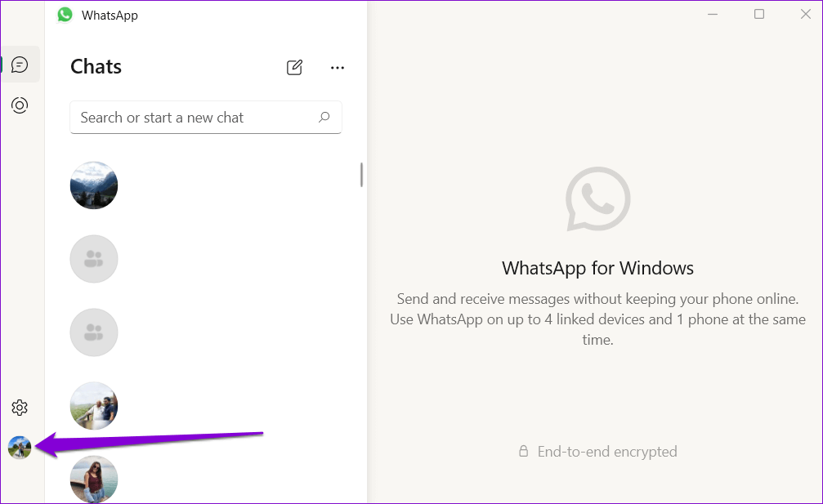Click the large WhatsApp phone logo
Screen dimensions: 823x504
(597, 198)
